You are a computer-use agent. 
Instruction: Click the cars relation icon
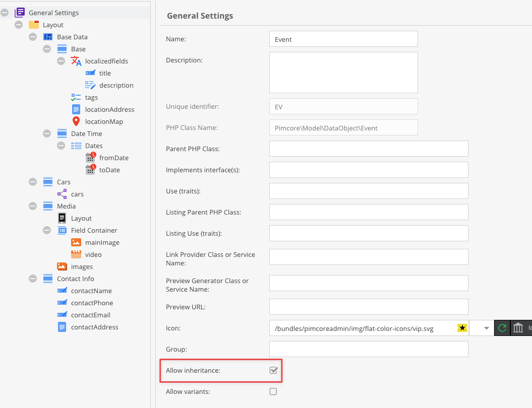[x=62, y=194]
